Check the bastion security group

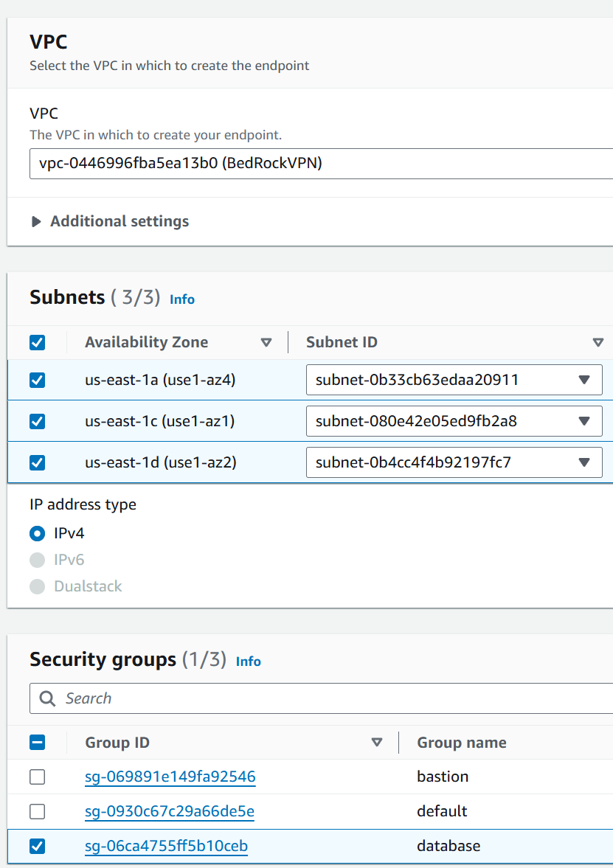[37, 777]
